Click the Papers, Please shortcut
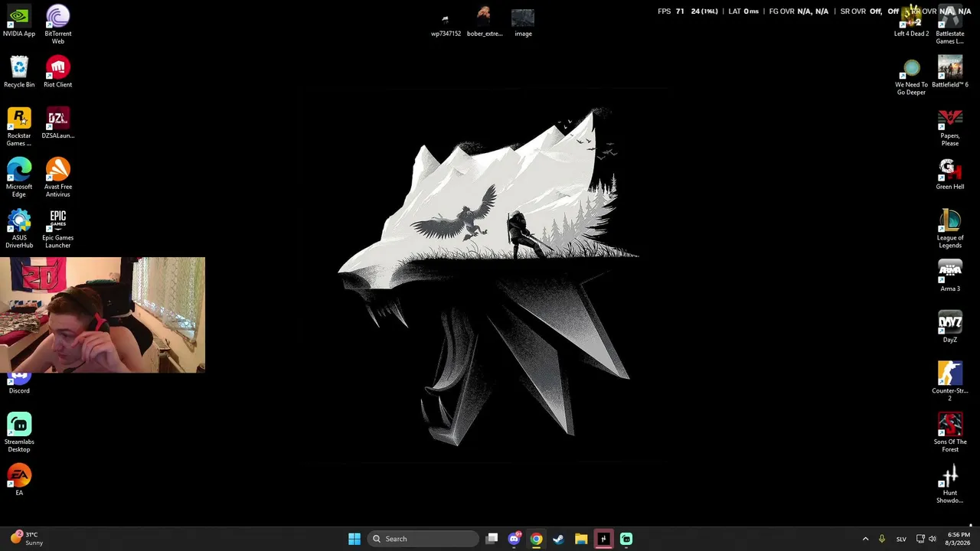The image size is (980, 551). (950, 127)
